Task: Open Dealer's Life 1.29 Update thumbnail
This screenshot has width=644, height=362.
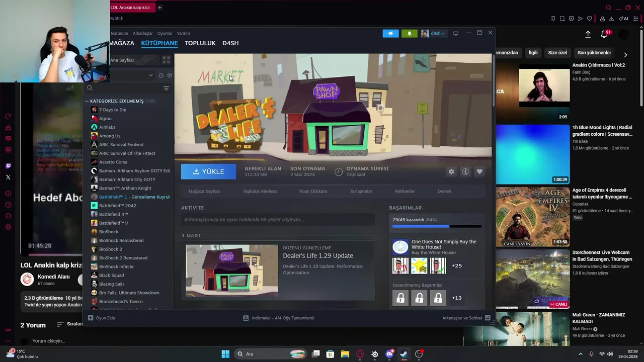Action: pyautogui.click(x=231, y=270)
